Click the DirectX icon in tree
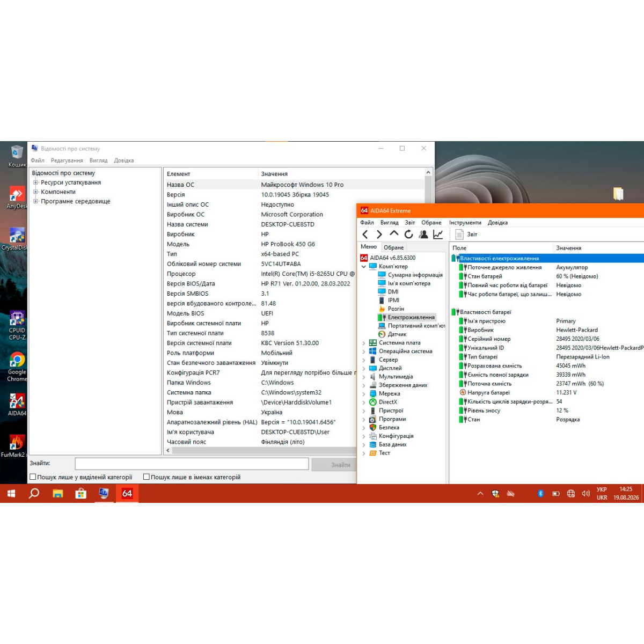 pyautogui.click(x=373, y=402)
